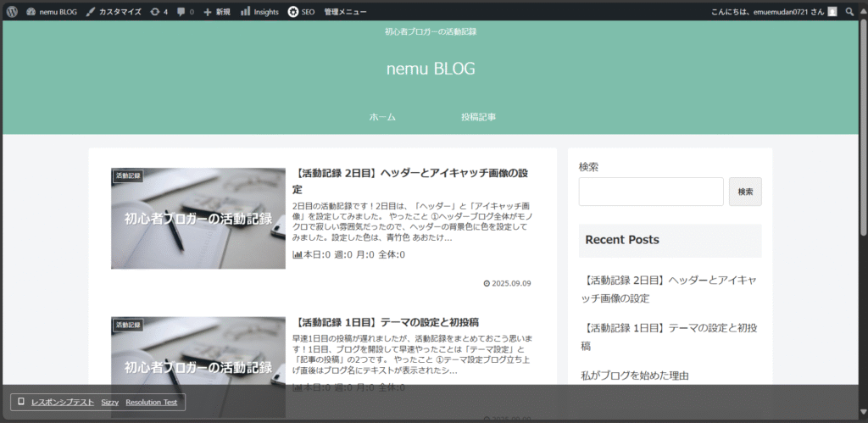
Task: Click the 新規 add-new item
Action: tap(216, 12)
